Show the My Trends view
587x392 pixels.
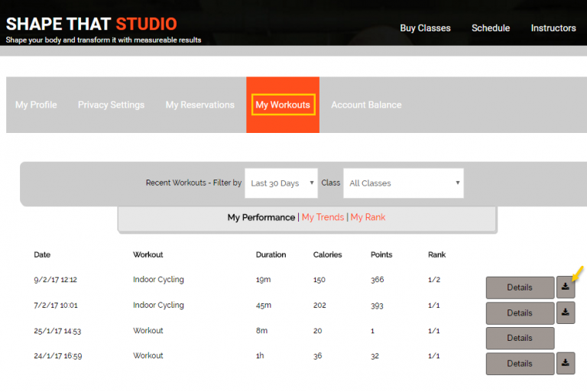pos(323,217)
